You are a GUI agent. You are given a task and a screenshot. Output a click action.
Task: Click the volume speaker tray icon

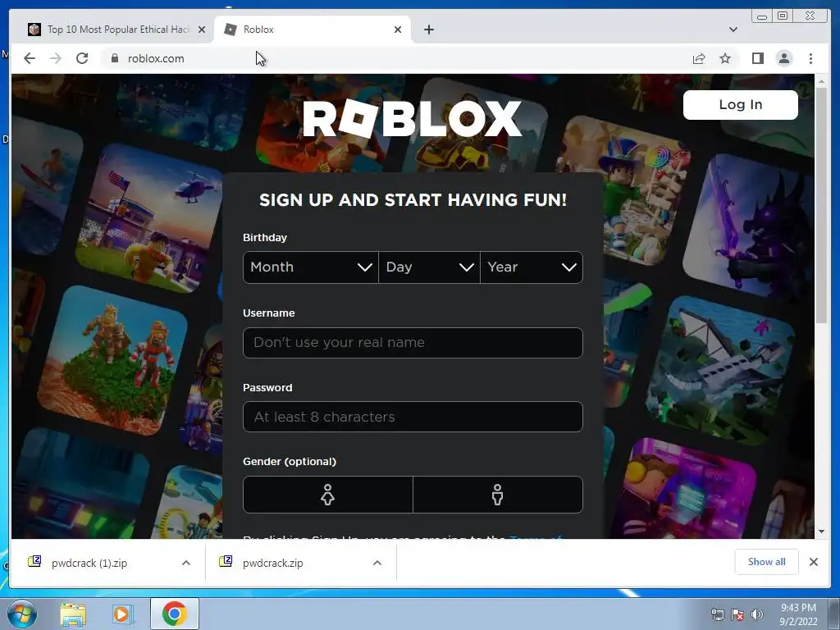(756, 615)
